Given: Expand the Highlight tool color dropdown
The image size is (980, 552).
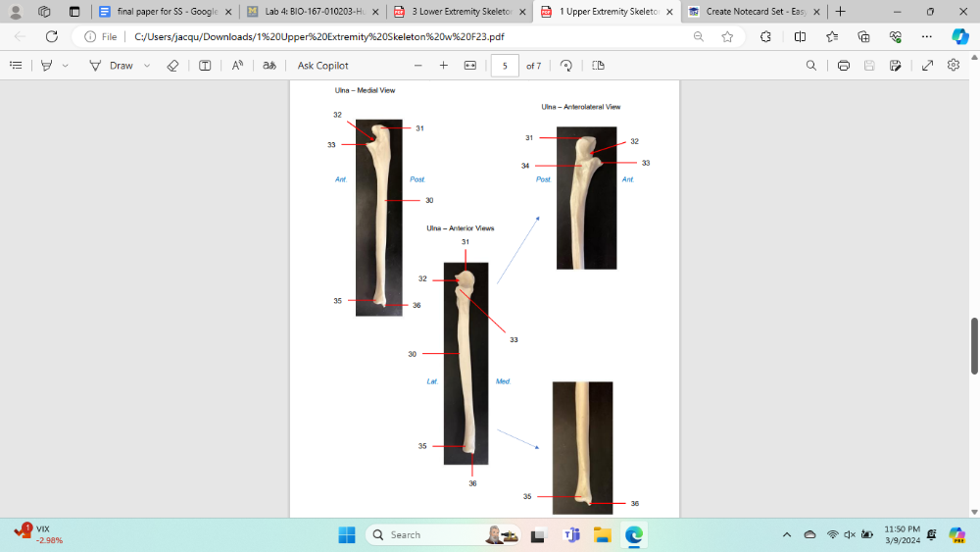Looking at the screenshot, I should 66,66.
